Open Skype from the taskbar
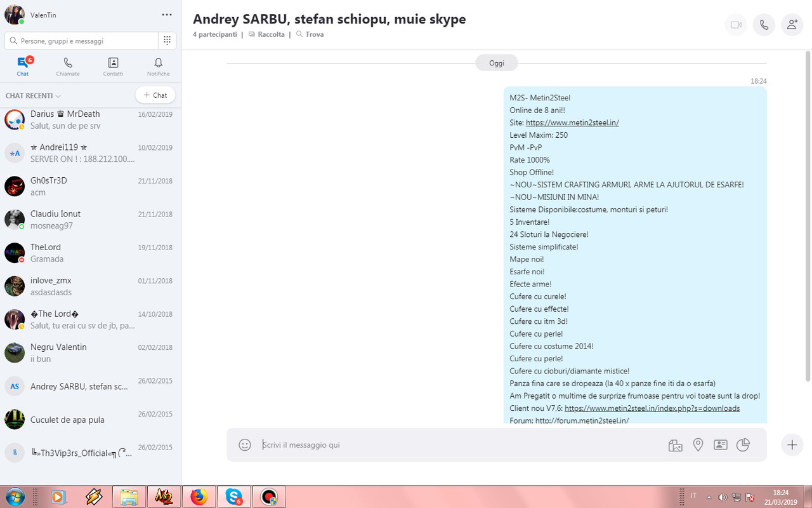Screen dimensions: 812x508 [x=233, y=497]
